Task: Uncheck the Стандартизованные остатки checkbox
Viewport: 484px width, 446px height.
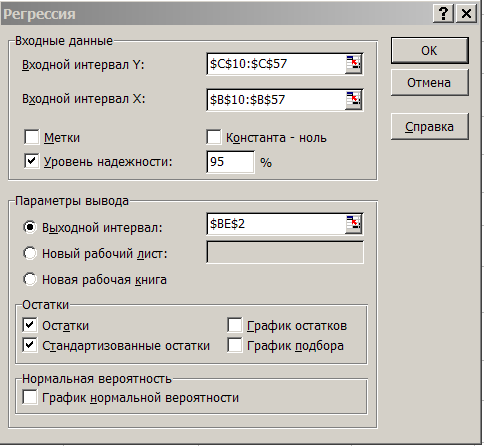Action: pos(30,345)
